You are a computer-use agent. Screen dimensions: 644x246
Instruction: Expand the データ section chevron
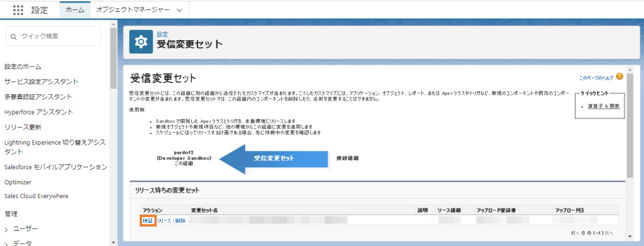tap(6, 243)
